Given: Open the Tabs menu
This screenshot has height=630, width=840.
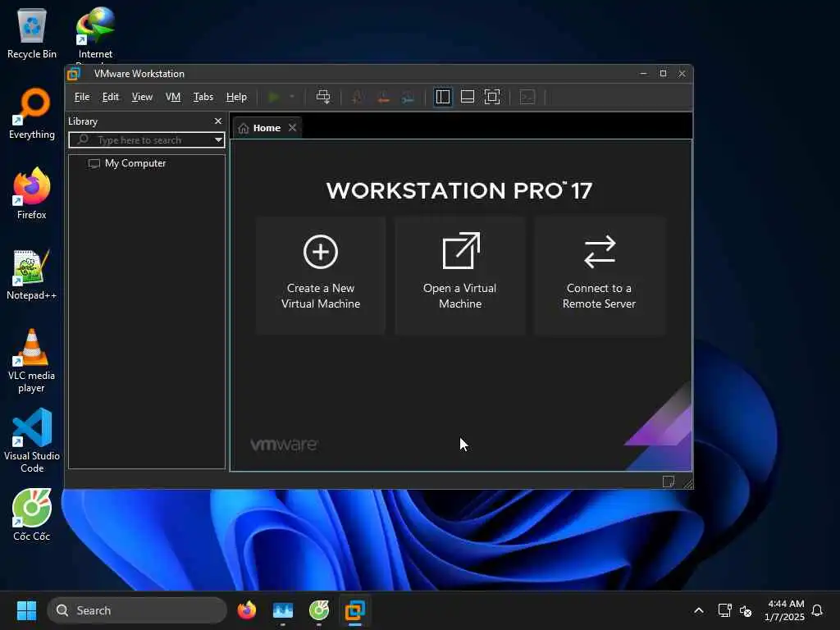Looking at the screenshot, I should coord(203,97).
